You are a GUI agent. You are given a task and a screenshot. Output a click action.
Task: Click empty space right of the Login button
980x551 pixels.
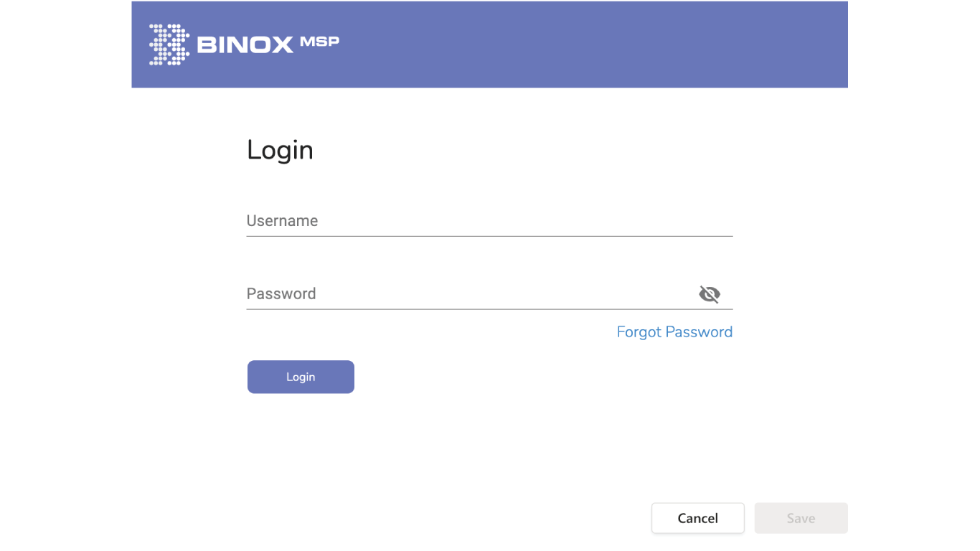click(538, 377)
